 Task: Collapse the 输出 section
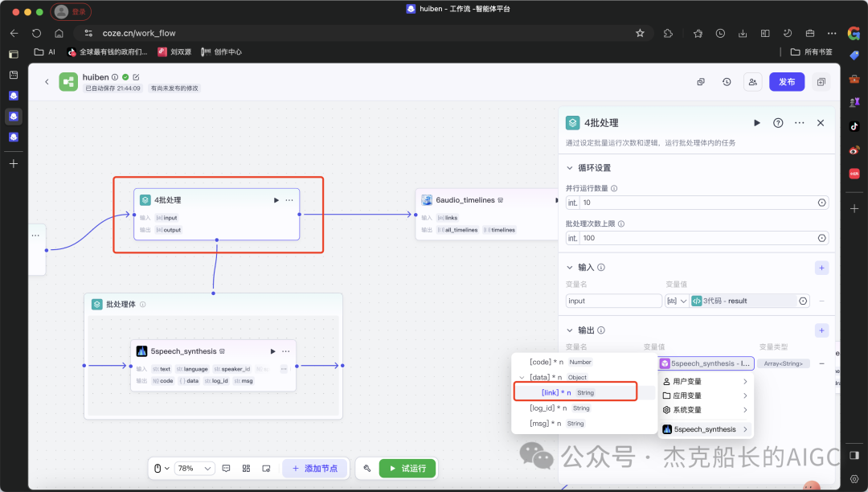tap(570, 330)
